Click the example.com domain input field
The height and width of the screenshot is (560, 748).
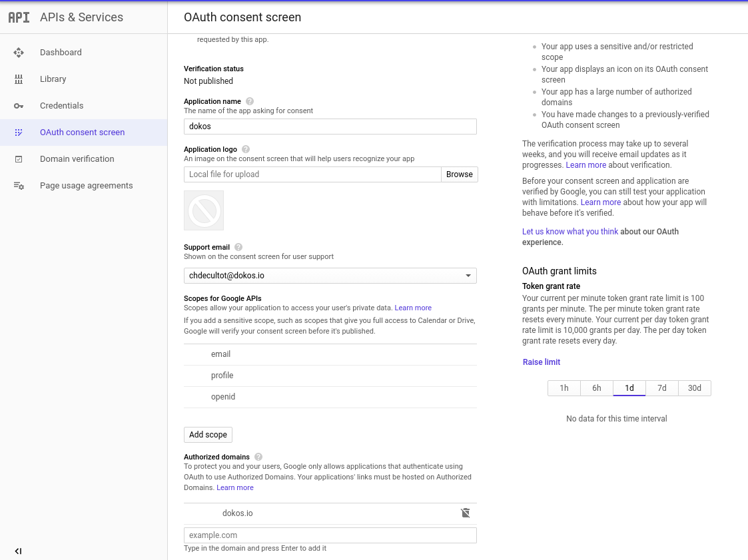[x=330, y=535]
